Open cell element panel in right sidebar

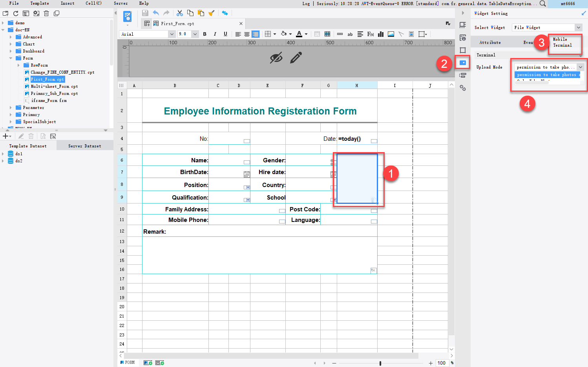(463, 25)
